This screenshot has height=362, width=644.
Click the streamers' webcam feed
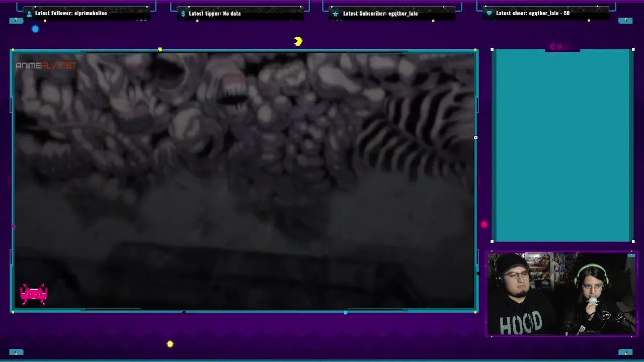(561, 294)
